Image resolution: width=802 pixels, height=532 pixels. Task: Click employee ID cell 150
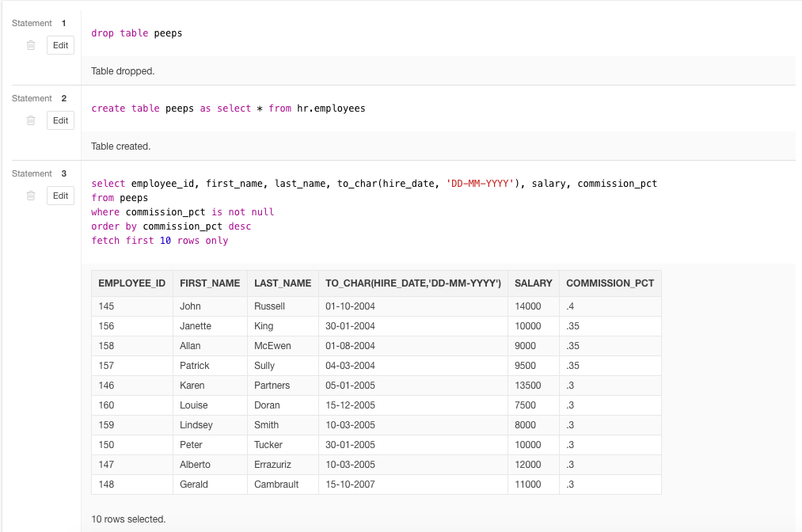(x=132, y=445)
